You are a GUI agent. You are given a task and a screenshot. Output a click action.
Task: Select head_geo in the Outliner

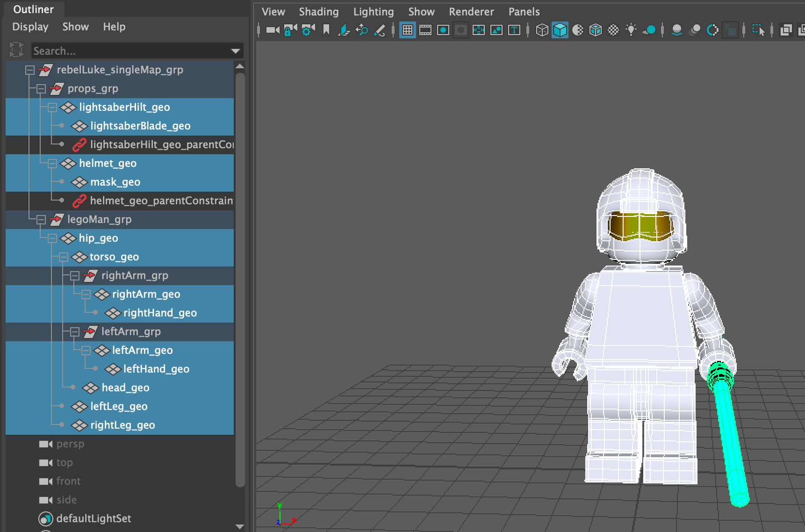pyautogui.click(x=120, y=388)
